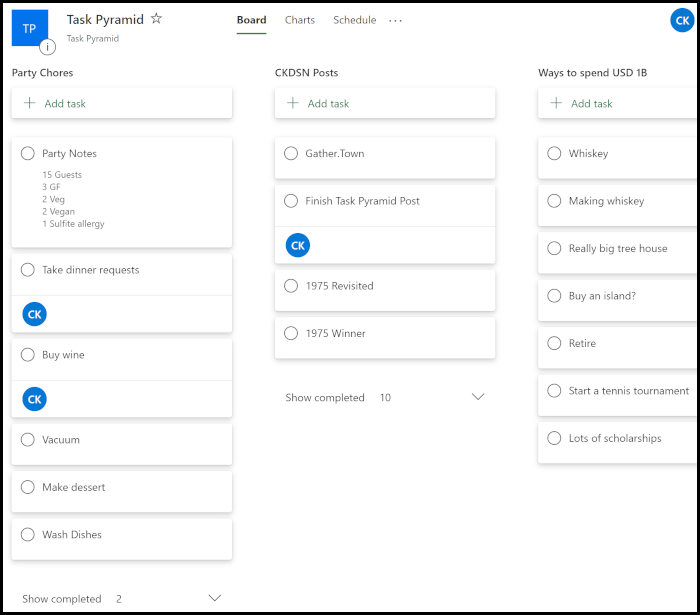Open the Schedule tab
Viewport: 700px width, 615px height.
(x=354, y=20)
